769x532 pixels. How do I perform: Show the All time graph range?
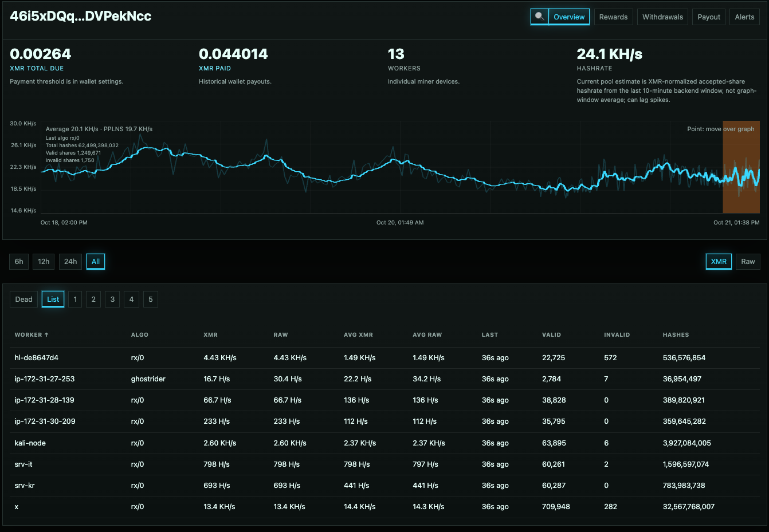tap(96, 262)
